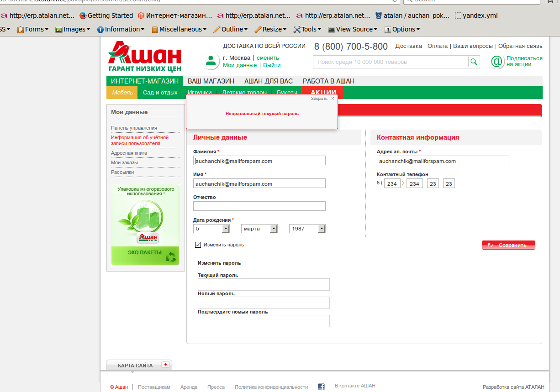Click the ЭКО ПАКЕТЫ banner
This screenshot has height=392, width=560.
[x=145, y=225]
